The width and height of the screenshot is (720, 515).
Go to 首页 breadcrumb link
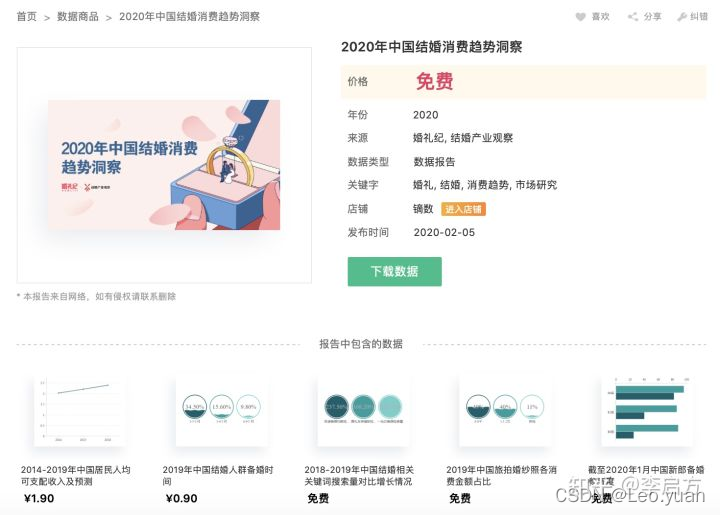coord(27,17)
